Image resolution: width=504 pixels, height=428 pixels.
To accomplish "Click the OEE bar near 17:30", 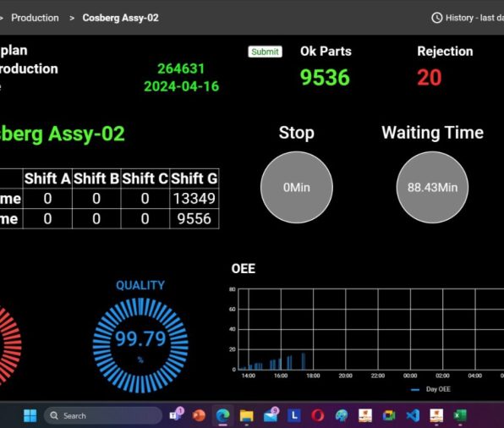I will click(x=303, y=361).
